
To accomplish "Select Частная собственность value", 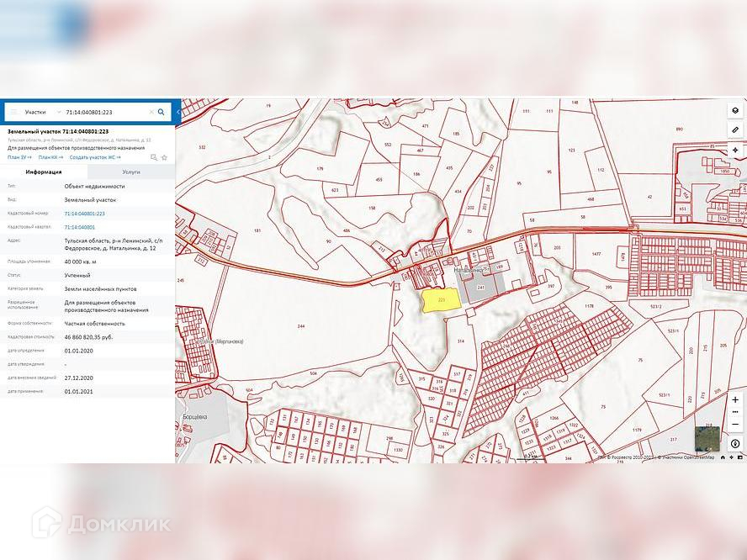I will coord(95,324).
